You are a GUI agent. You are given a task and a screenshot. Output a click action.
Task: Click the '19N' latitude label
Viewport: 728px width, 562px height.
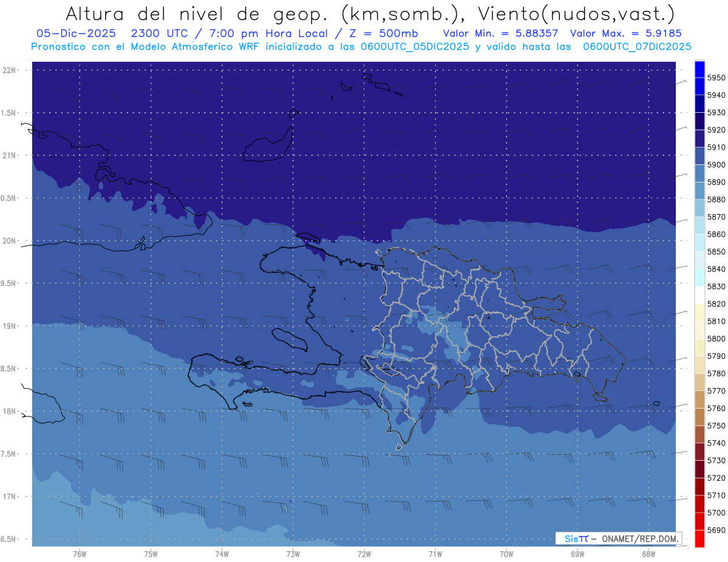[10, 326]
